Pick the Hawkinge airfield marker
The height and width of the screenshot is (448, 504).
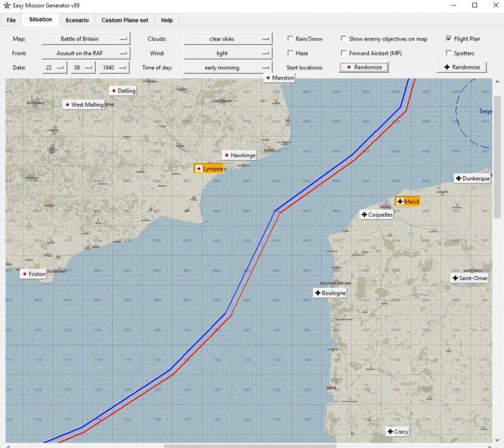coord(240,155)
